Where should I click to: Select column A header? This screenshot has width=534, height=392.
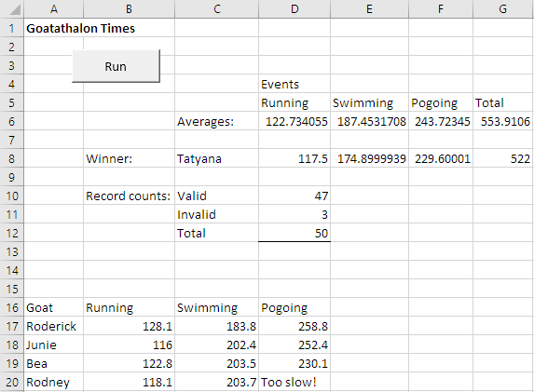pyautogui.click(x=54, y=9)
